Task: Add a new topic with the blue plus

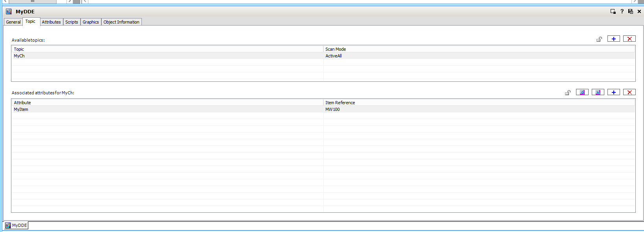Action: 613,39
